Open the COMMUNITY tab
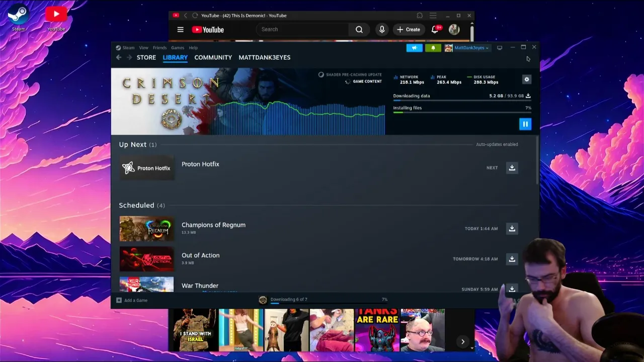This screenshot has width=644, height=362. 213,57
